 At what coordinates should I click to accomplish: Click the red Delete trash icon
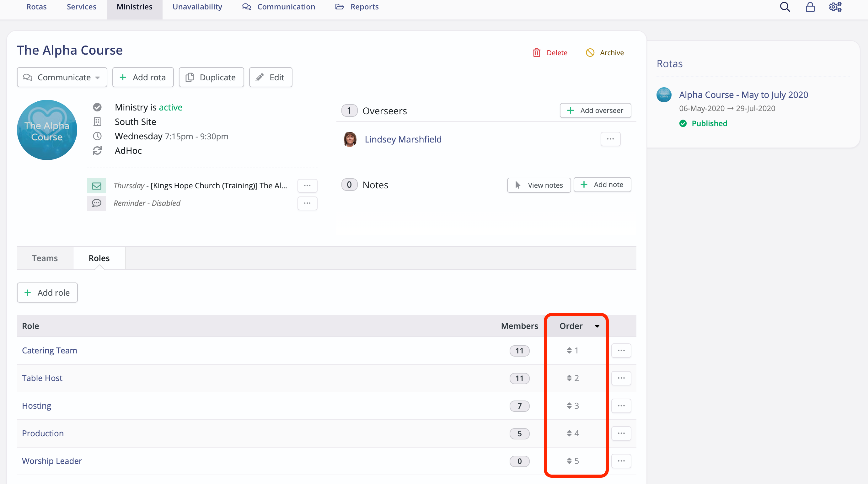click(536, 53)
